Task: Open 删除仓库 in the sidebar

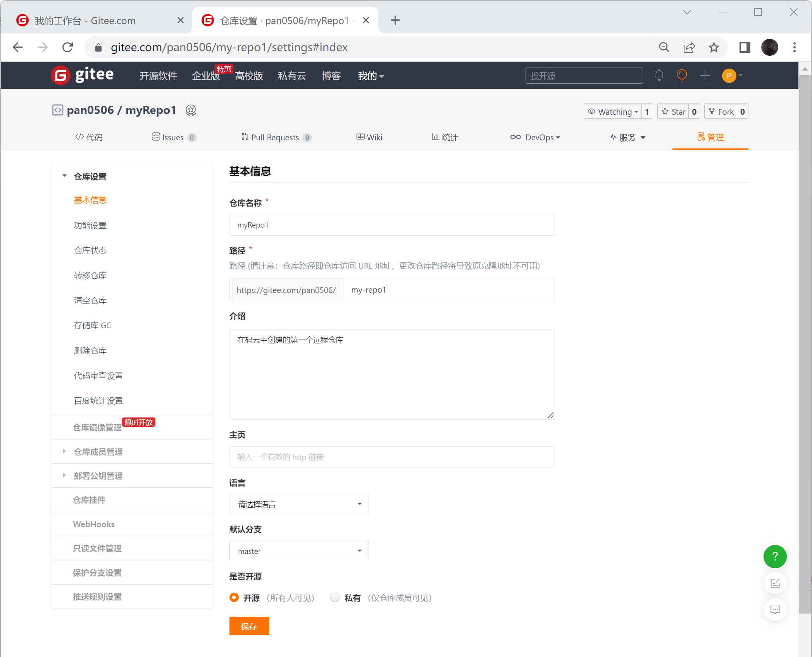Action: pos(90,350)
